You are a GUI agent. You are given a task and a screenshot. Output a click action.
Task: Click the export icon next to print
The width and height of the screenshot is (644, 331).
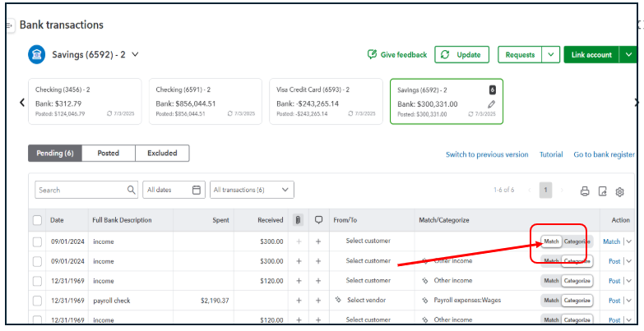click(603, 191)
